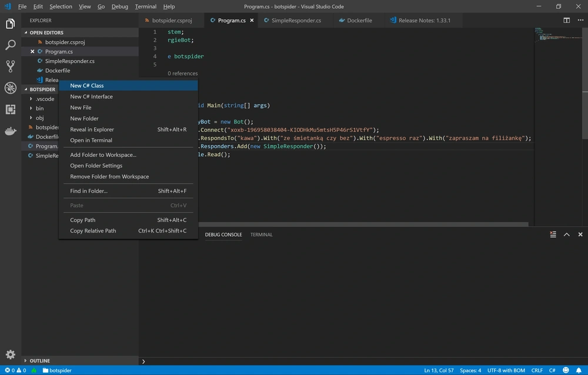Click the errors and warnings count
Viewport: 588px width, 375px height.
click(15, 370)
